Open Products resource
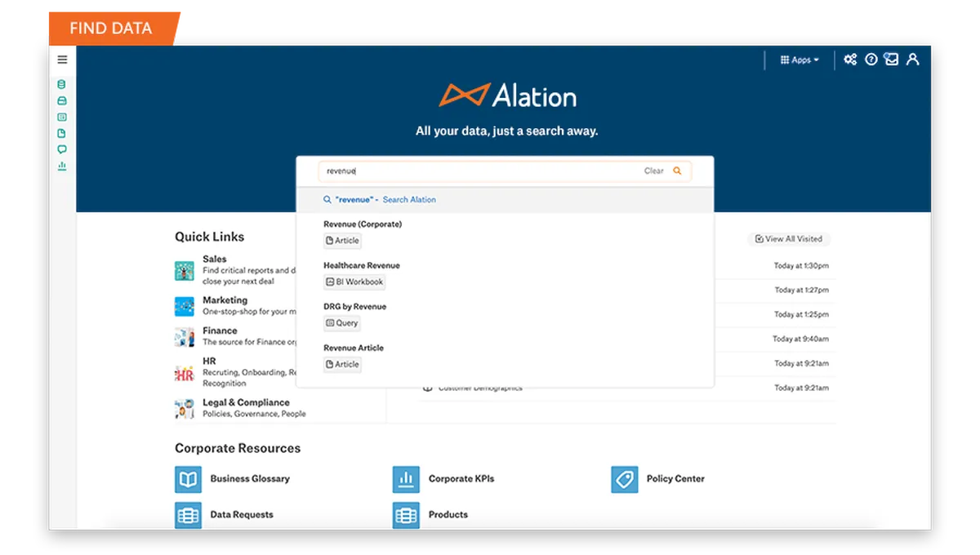The height and width of the screenshot is (555, 980). click(x=448, y=515)
